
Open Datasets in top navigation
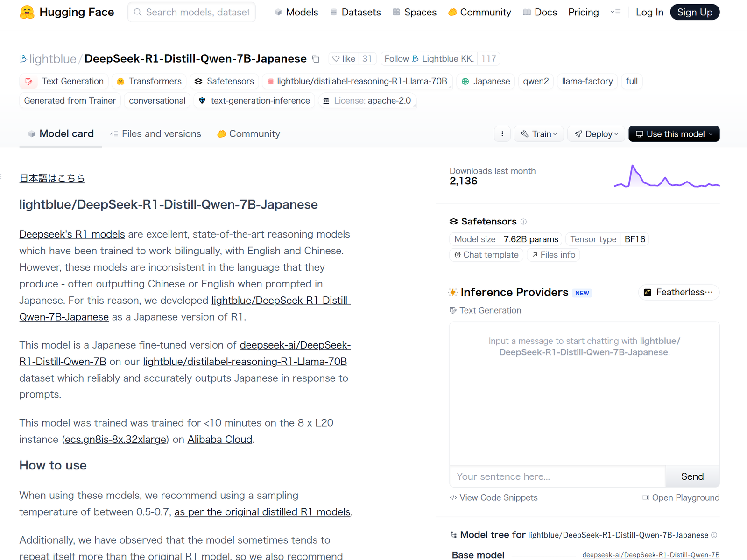tap(355, 12)
